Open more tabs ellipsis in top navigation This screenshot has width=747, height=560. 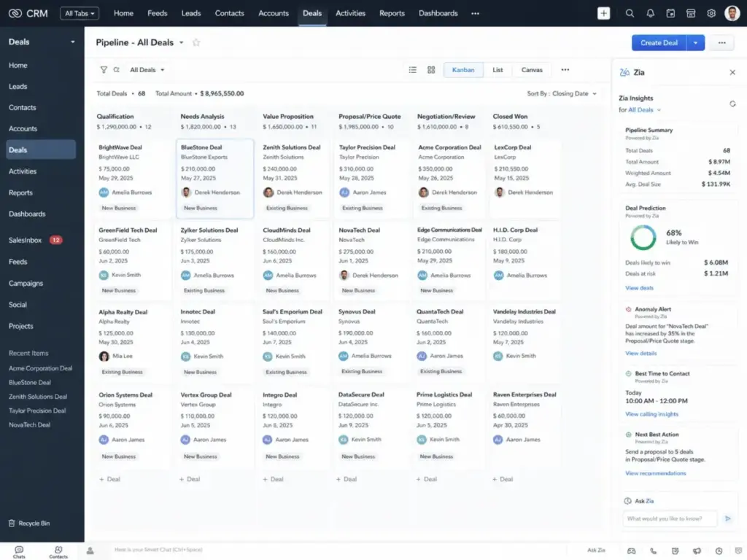pos(475,13)
